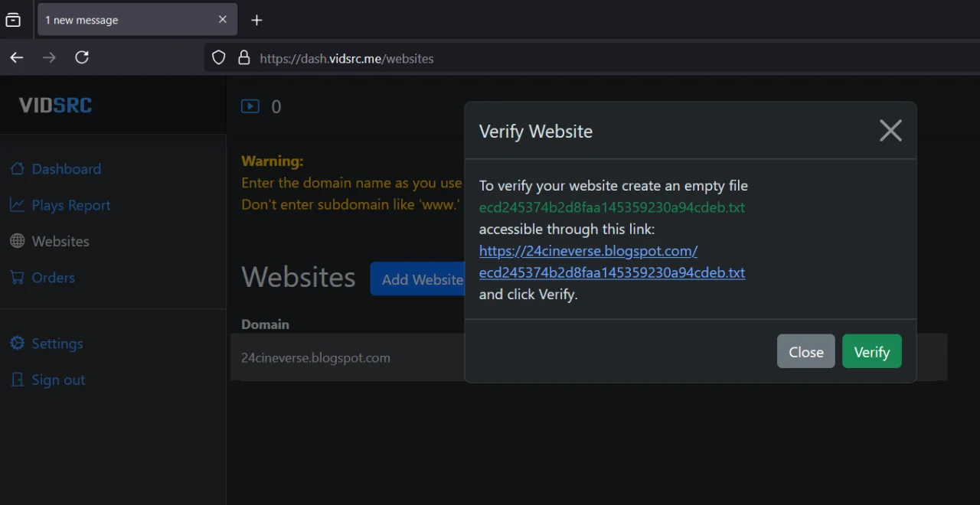Click the Settings gear icon
The height and width of the screenshot is (505, 980).
(17, 344)
